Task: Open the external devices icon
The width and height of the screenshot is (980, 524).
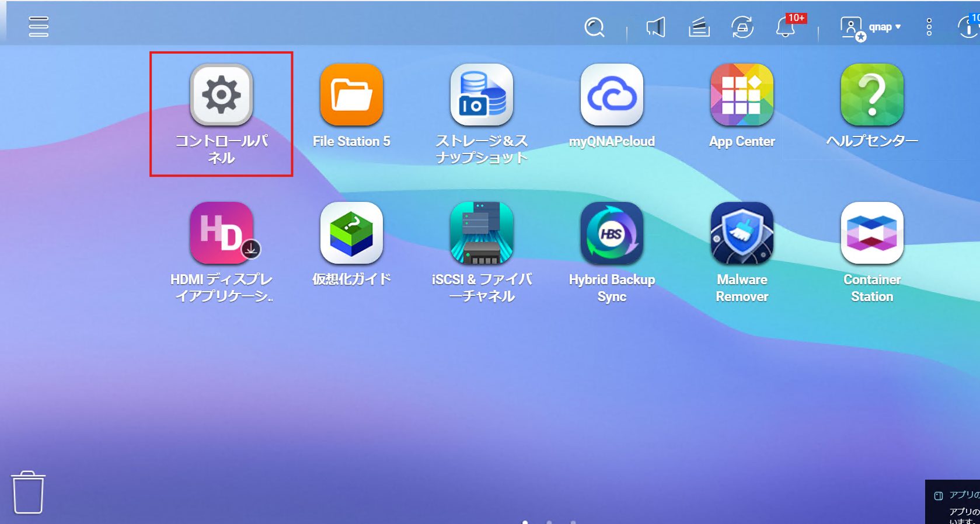Action: pos(742,27)
